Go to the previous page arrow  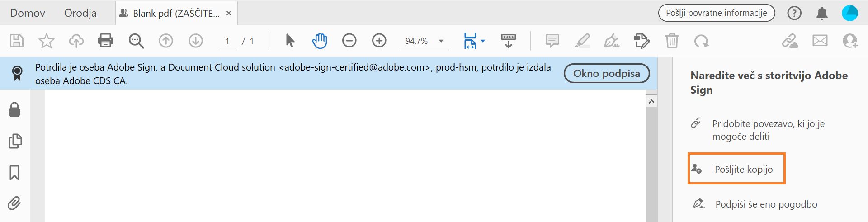tap(166, 41)
